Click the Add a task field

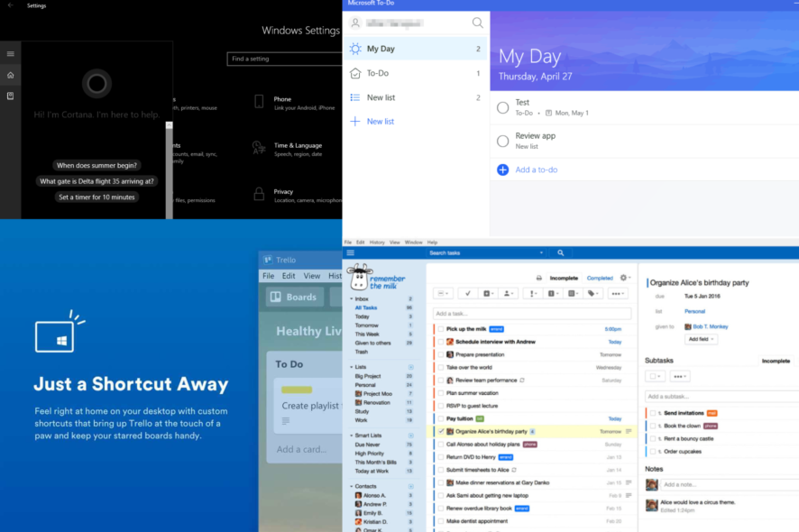532,314
